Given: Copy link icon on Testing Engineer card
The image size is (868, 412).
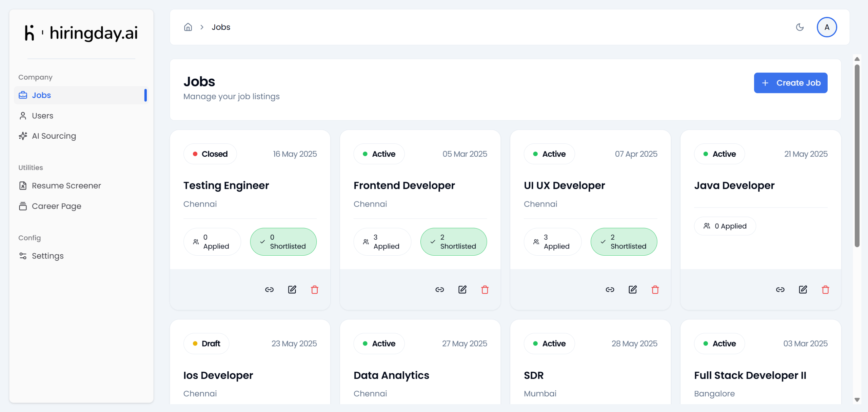Looking at the screenshot, I should pyautogui.click(x=269, y=290).
